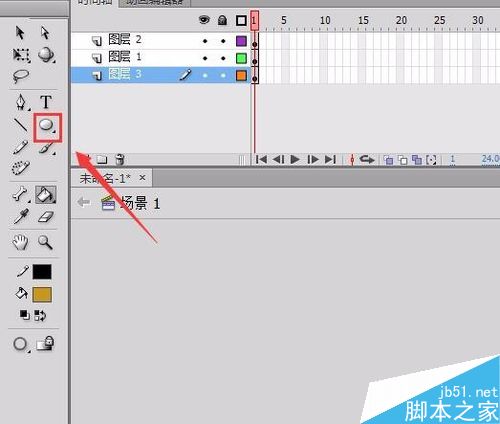Lock 图层 3 via its lock dot

pyautogui.click(x=223, y=75)
